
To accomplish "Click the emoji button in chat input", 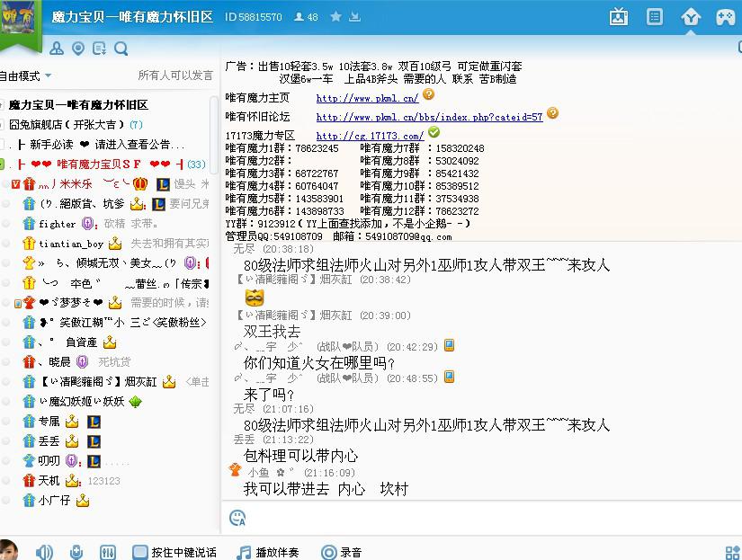I will point(237,518).
